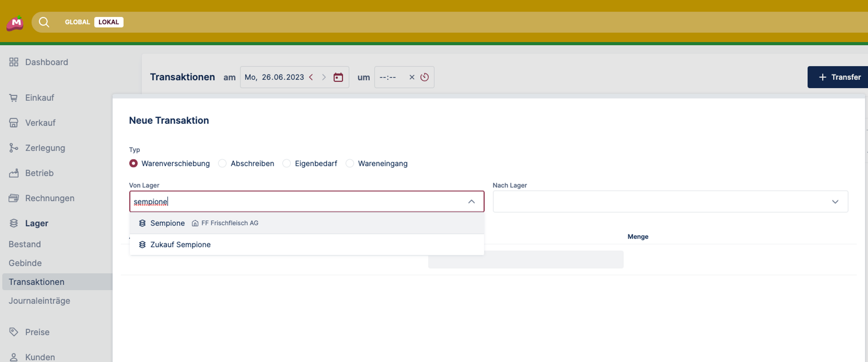Choose the Zukauf Sempione option

181,245
